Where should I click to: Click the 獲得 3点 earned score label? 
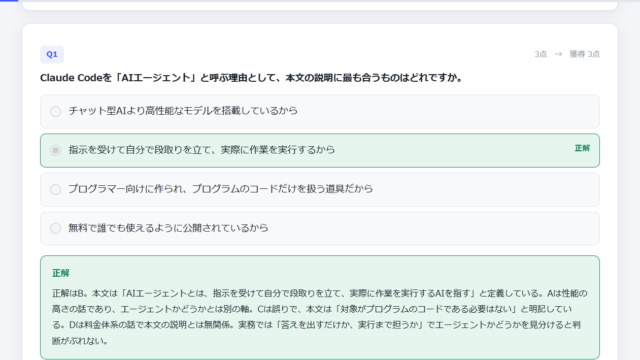point(584,54)
